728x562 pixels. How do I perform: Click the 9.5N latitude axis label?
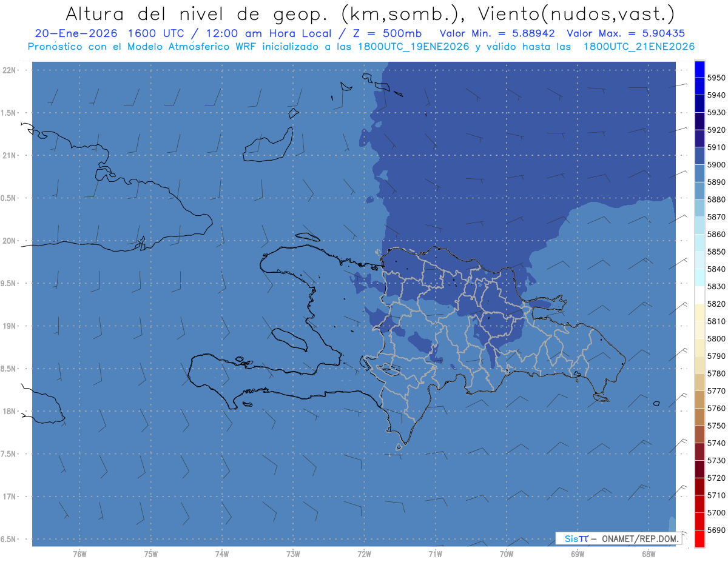(x=9, y=283)
